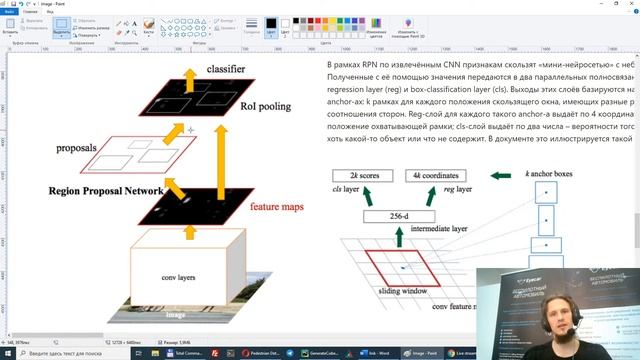
Task: Open Telegram from the taskbar
Action: click(x=290, y=353)
